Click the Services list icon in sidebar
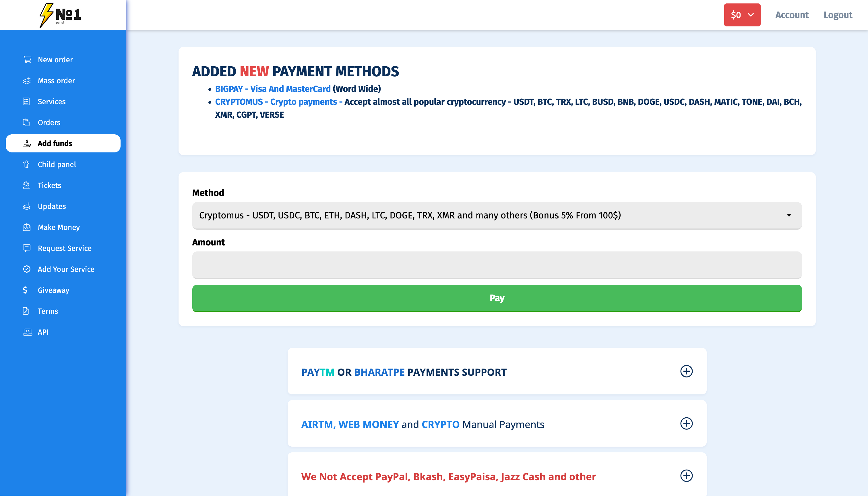Image resolution: width=868 pixels, height=496 pixels. click(x=26, y=102)
